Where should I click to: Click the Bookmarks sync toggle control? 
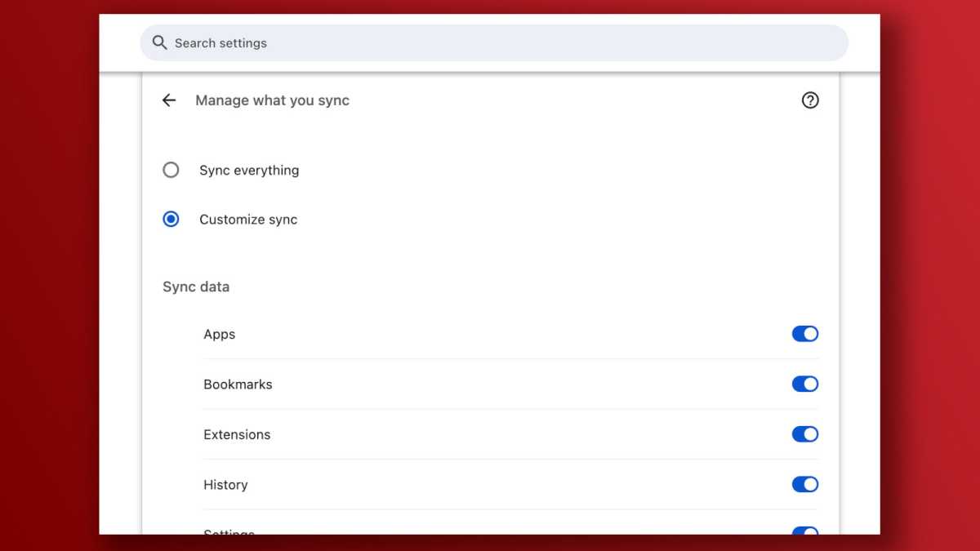[x=805, y=384]
